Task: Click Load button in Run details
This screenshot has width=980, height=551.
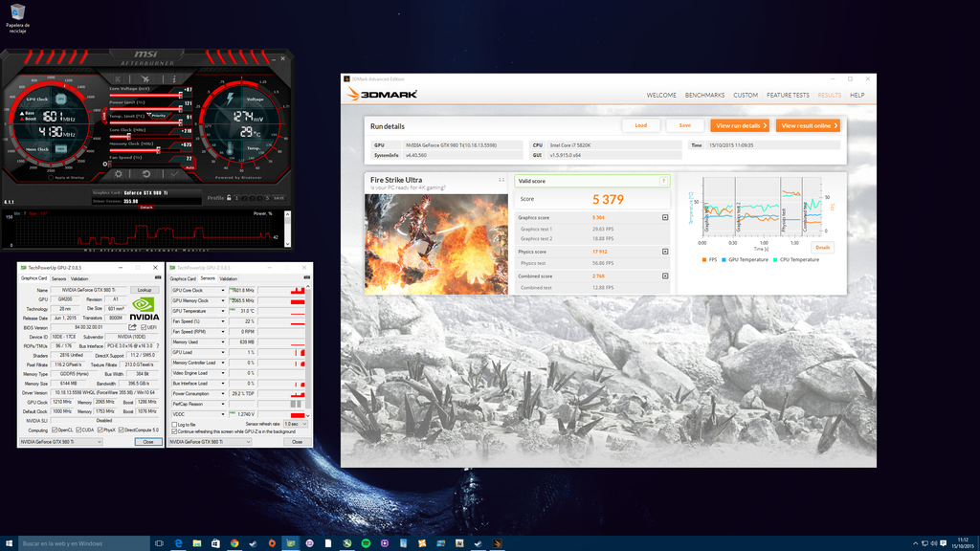Action: (x=640, y=125)
